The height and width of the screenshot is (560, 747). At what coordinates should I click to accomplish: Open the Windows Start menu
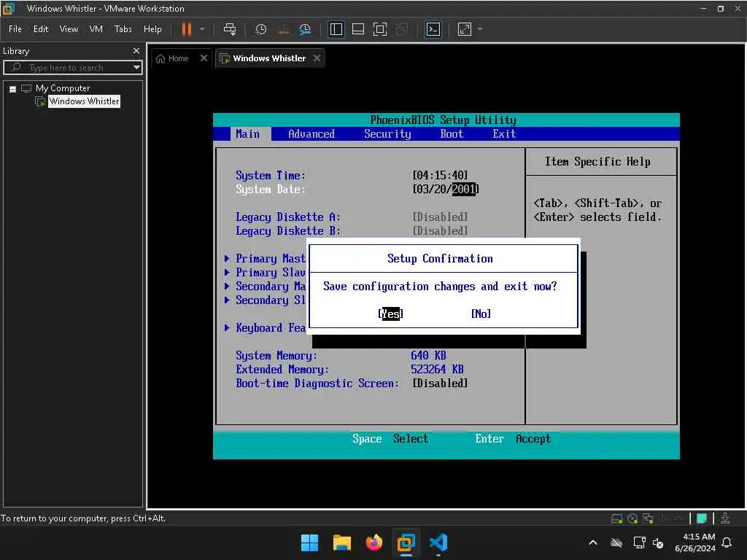[x=309, y=542]
